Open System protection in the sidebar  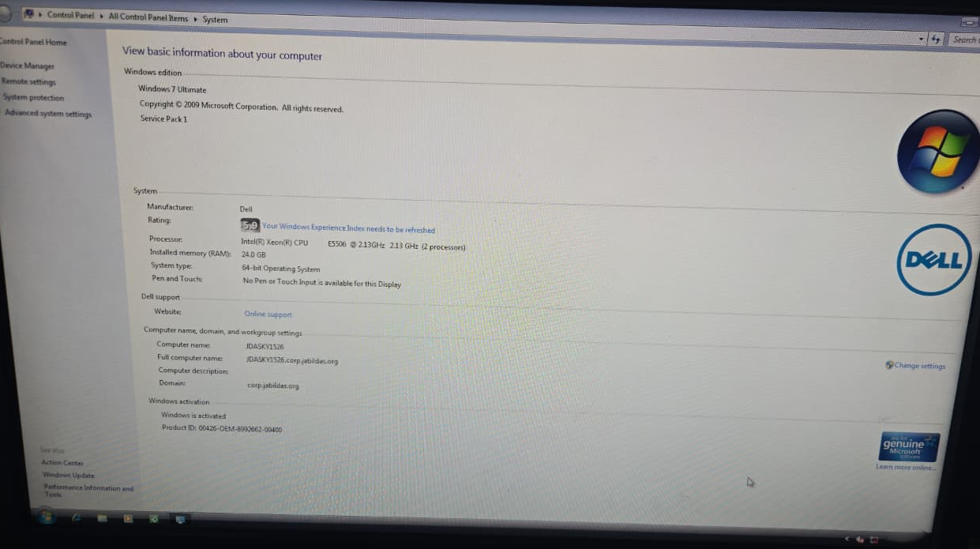pyautogui.click(x=34, y=98)
